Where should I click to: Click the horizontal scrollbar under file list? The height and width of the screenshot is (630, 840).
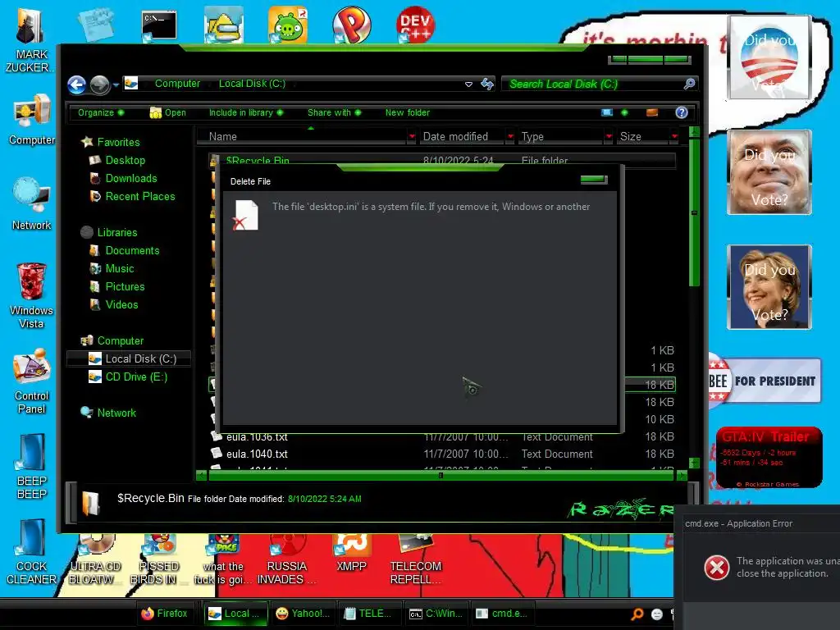(x=441, y=475)
